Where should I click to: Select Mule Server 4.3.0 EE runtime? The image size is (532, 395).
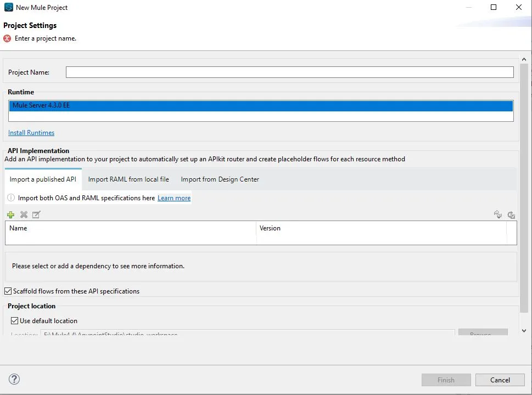(261, 105)
